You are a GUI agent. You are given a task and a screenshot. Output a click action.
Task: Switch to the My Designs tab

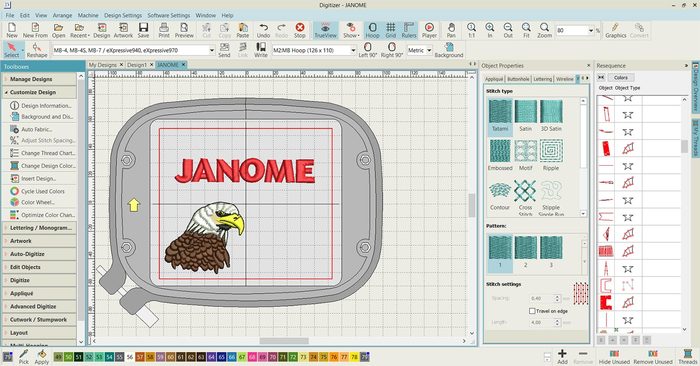105,65
